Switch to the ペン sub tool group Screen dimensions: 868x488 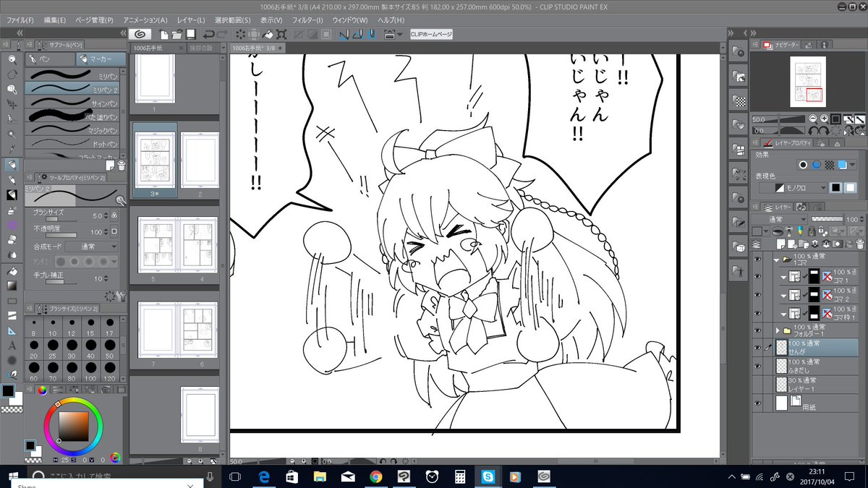coord(50,59)
